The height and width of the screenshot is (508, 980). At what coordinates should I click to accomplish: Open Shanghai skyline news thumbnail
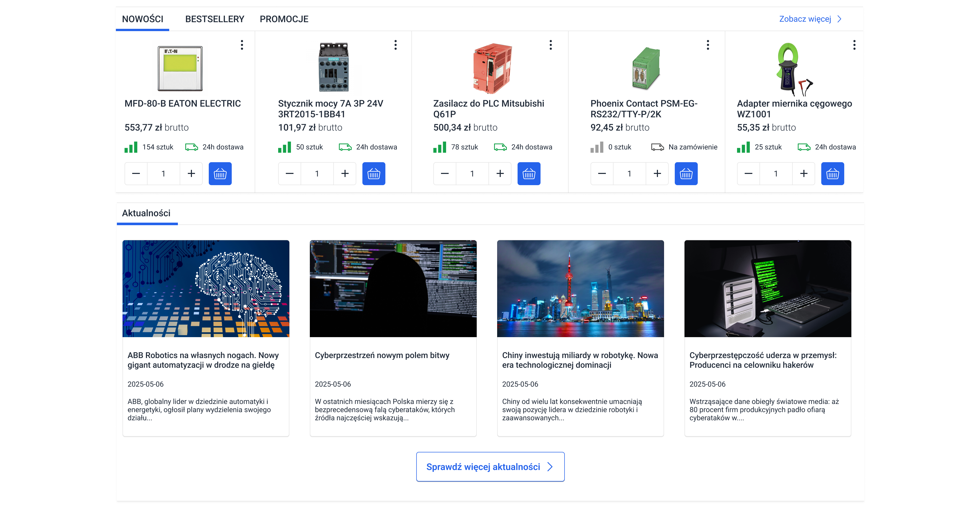coord(580,288)
